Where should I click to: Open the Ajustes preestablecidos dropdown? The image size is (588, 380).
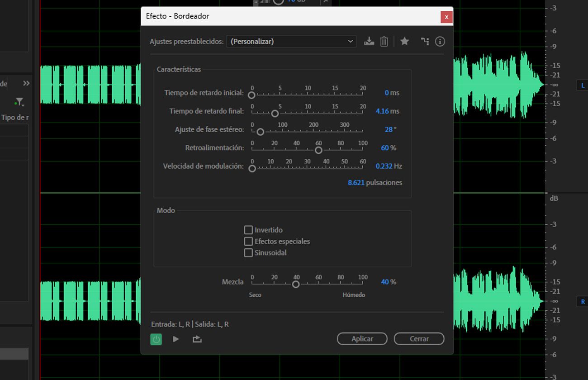(351, 41)
